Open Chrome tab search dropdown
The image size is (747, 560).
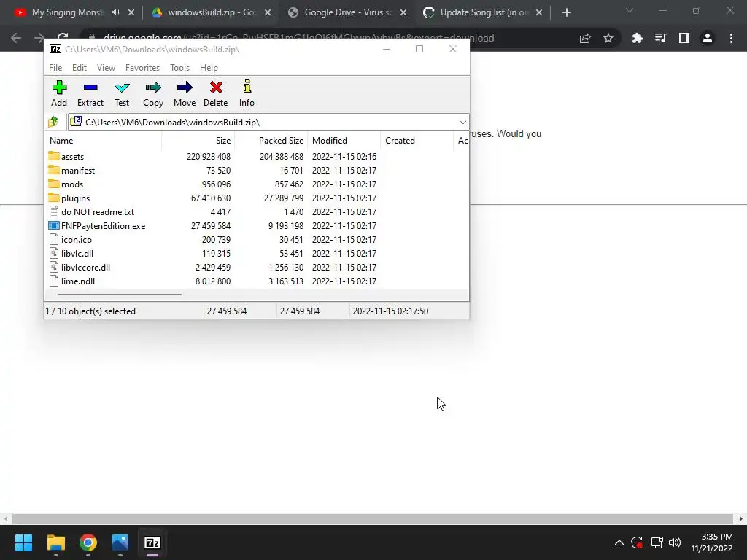[630, 10]
